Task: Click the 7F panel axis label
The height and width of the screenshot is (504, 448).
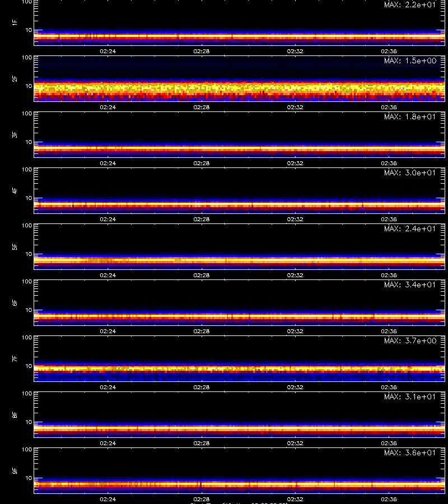Action: 15,359
